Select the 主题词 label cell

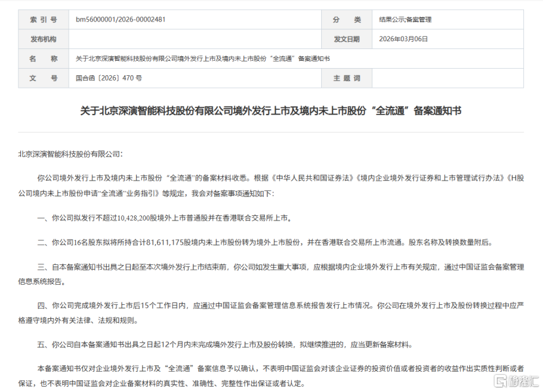click(351, 79)
